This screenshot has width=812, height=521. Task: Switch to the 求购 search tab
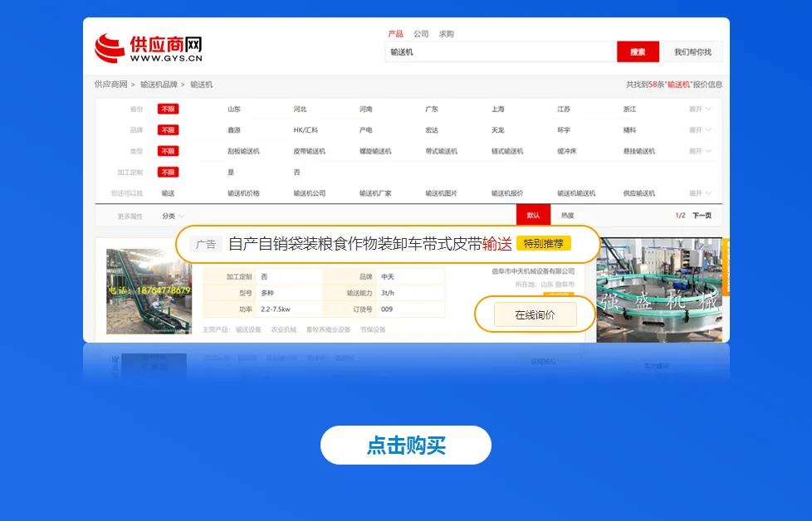point(446,34)
